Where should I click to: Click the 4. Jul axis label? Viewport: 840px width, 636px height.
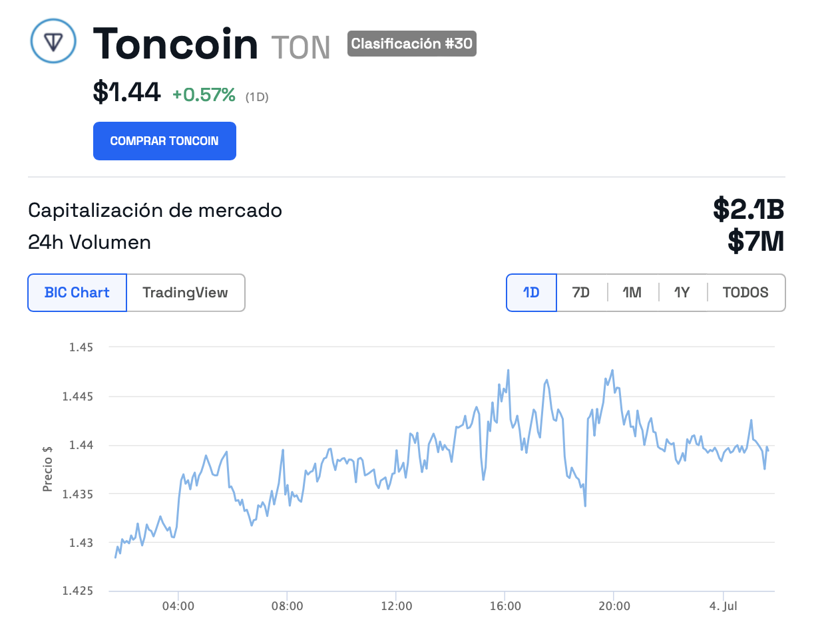(x=724, y=606)
